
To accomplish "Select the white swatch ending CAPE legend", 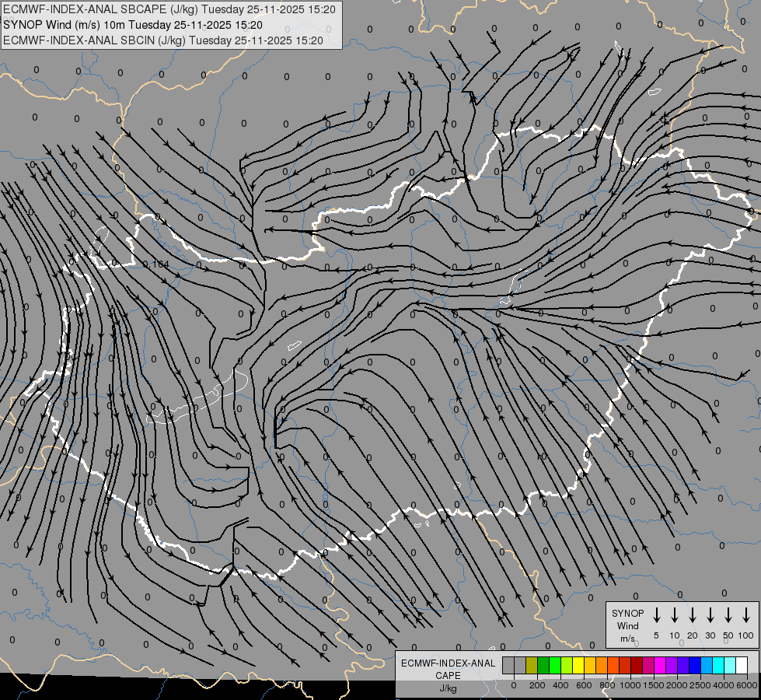I will point(741,665).
